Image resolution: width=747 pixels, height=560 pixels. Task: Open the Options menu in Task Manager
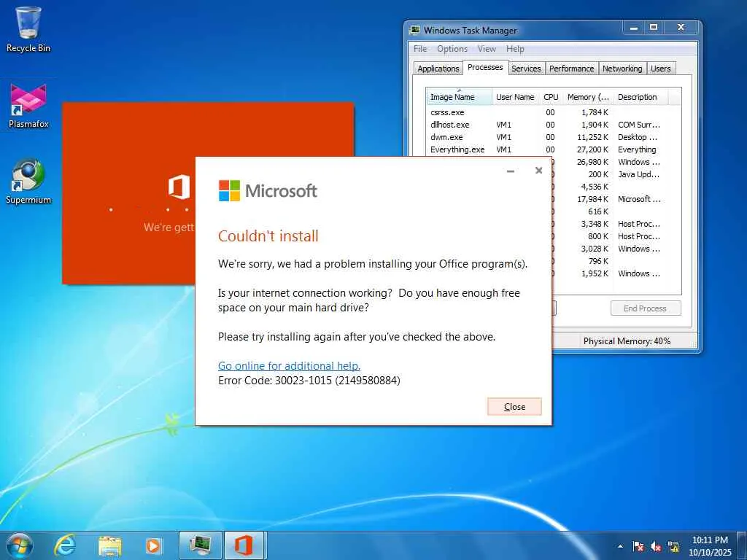click(x=452, y=49)
